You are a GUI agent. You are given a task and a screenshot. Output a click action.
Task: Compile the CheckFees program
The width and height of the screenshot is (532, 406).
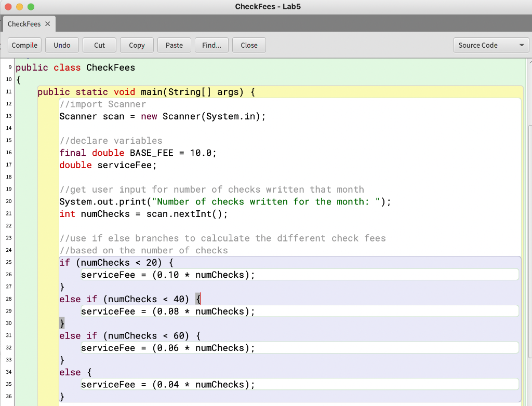24,45
